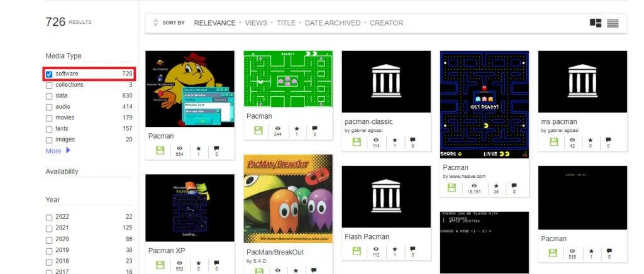644x274 pixels.
Task: Click eye icon showing 15,151 views
Action: coord(474,186)
